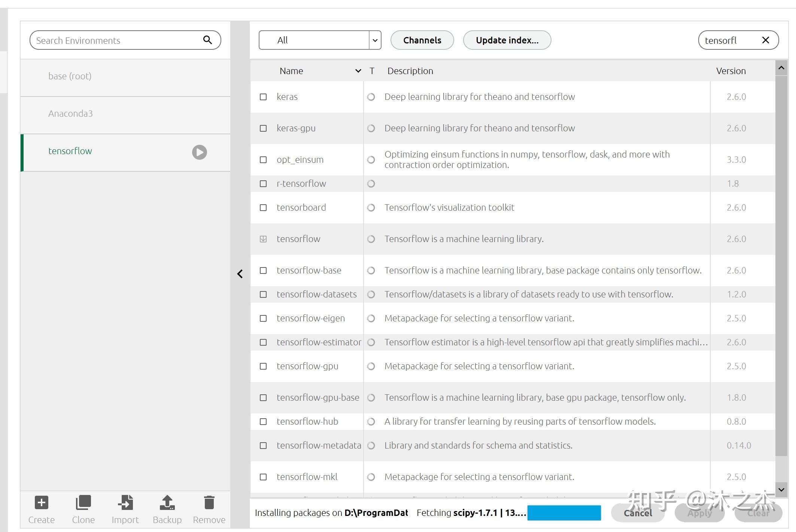Image resolution: width=796 pixels, height=532 pixels.
Task: Clear the tensorfl package search with X
Action: point(765,40)
